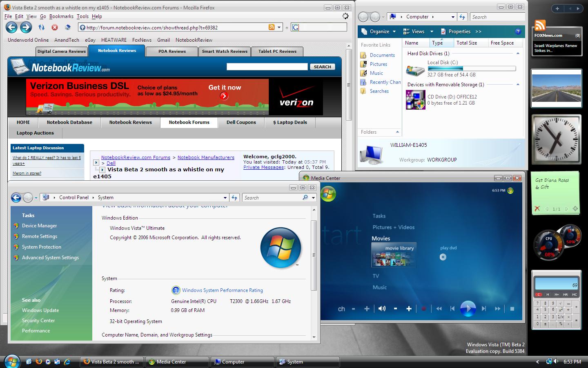Collapse Devices with Removable Storage group
Screen dimensions: 588x368
click(518, 85)
